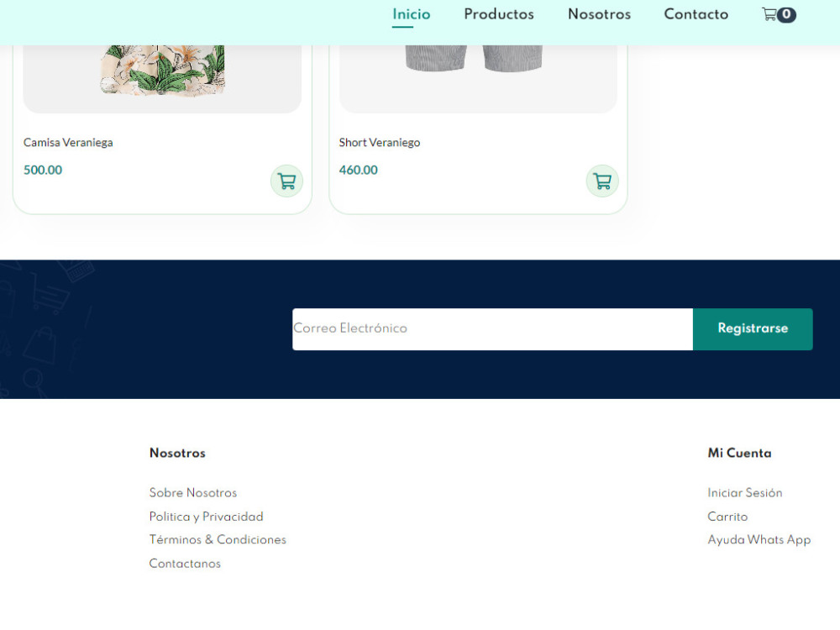Screen dimensions: 840x630
Task: Open the Productos menu item
Action: [x=499, y=14]
